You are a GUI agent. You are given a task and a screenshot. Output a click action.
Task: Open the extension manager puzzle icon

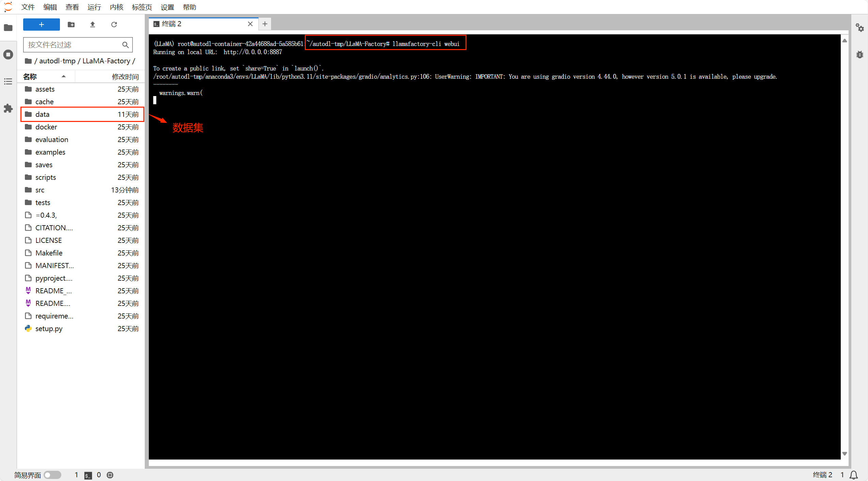[8, 108]
